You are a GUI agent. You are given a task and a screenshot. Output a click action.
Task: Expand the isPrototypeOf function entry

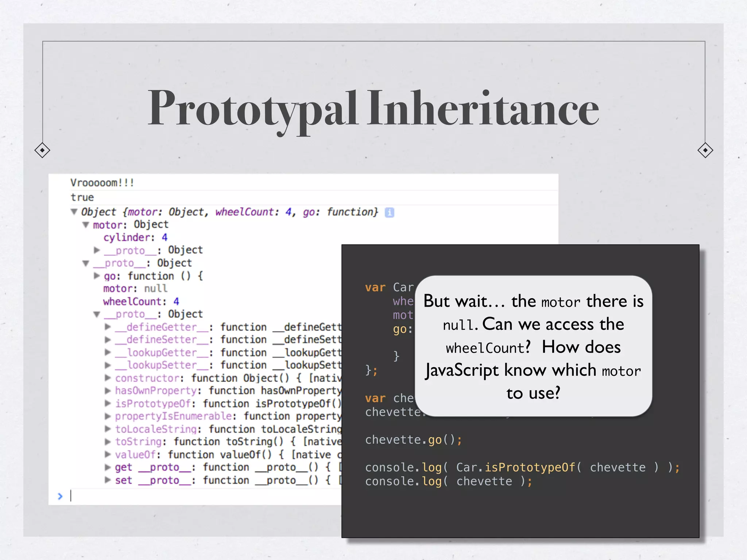pos(108,403)
